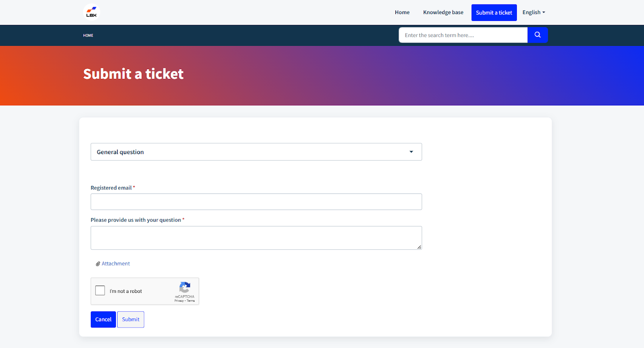The width and height of the screenshot is (644, 348).
Task: Click the General question dropdown arrow
Action: click(x=411, y=152)
